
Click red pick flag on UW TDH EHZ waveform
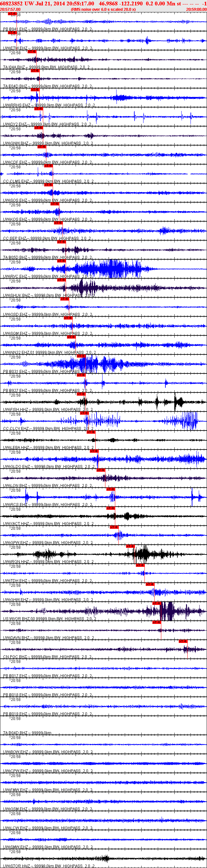(140, 565)
